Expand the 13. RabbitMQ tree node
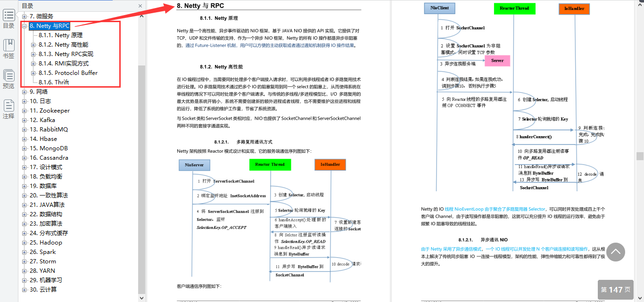The height and width of the screenshot is (302, 644). click(25, 130)
